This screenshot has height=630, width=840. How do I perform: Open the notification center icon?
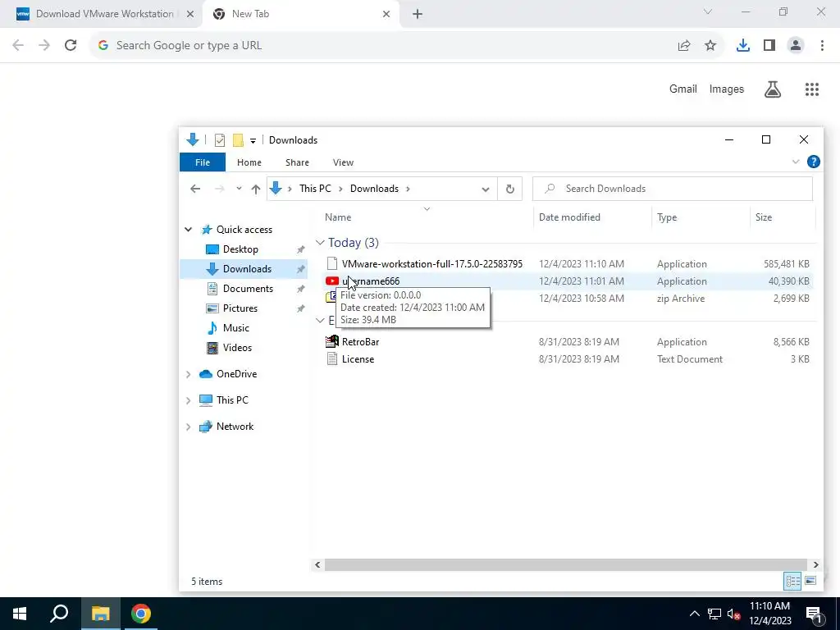point(813,614)
